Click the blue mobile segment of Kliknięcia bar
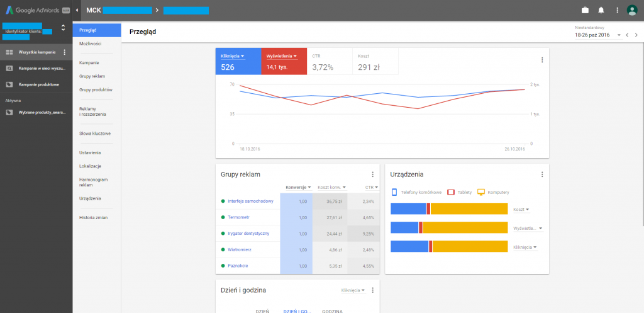The height and width of the screenshot is (313, 644). [x=409, y=246]
